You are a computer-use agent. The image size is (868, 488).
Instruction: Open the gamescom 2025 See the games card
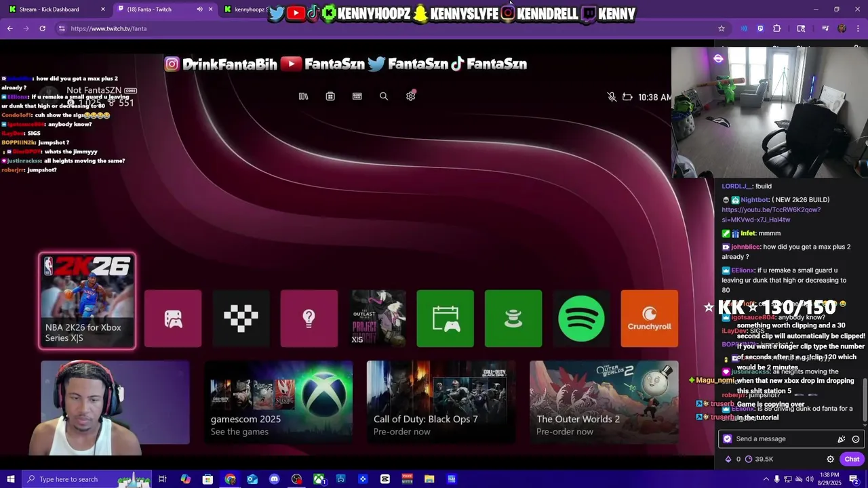pos(278,402)
